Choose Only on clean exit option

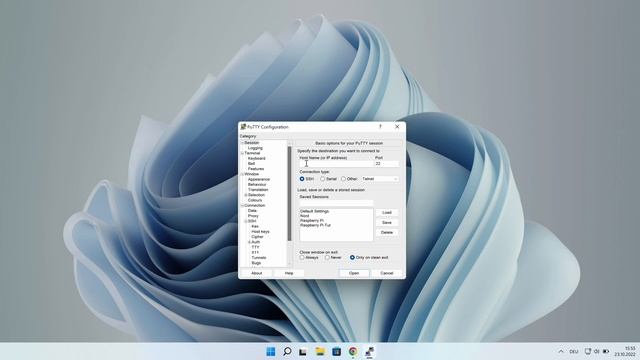[352, 258]
